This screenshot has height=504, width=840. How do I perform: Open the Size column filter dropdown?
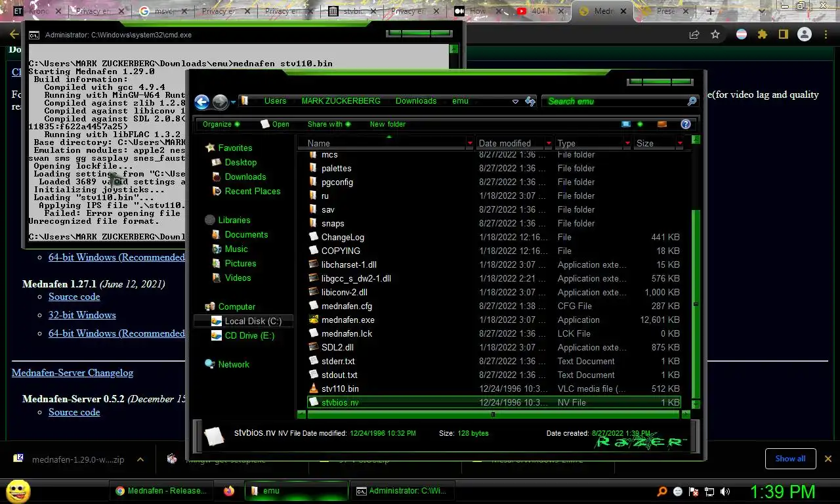680,143
